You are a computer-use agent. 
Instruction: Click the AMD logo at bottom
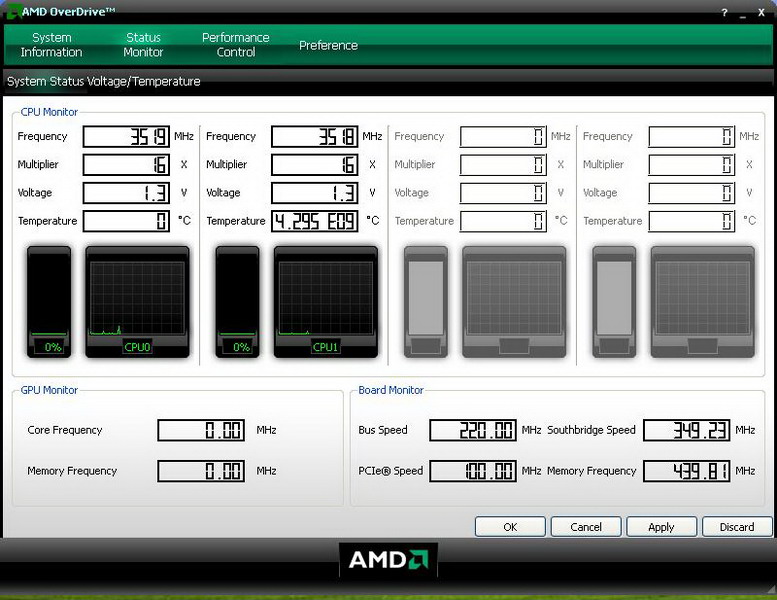click(x=388, y=560)
